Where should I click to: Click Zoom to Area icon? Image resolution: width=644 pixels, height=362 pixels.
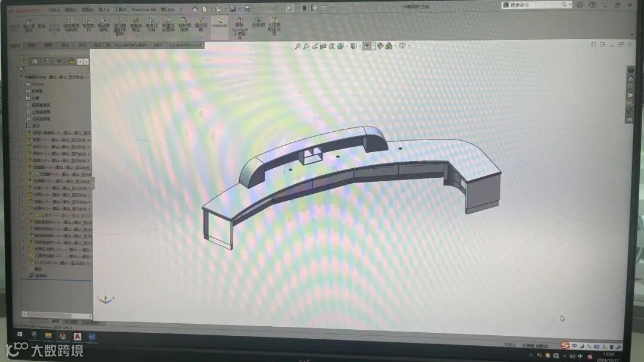point(306,47)
